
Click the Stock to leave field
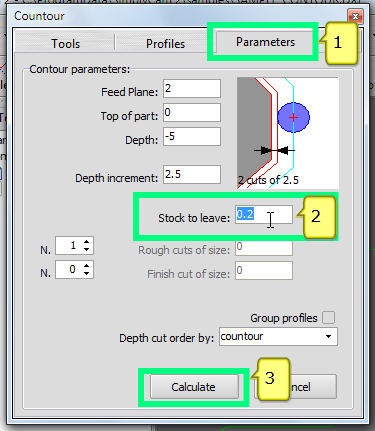coord(264,214)
